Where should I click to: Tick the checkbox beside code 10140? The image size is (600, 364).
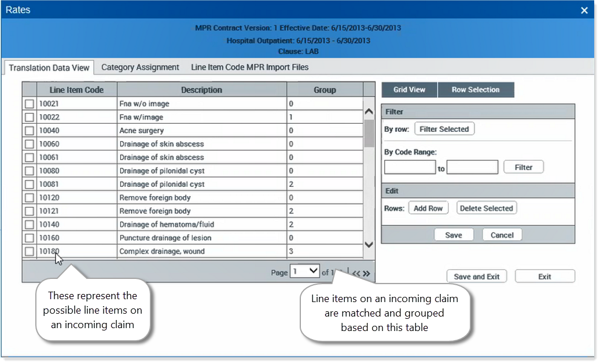[x=30, y=225]
